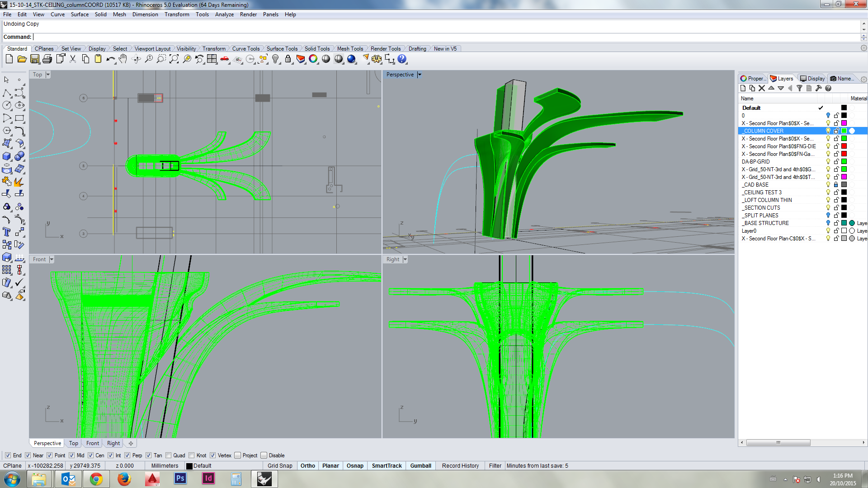The image size is (868, 488).
Task: Open the Top viewport title dropdown
Action: point(48,75)
